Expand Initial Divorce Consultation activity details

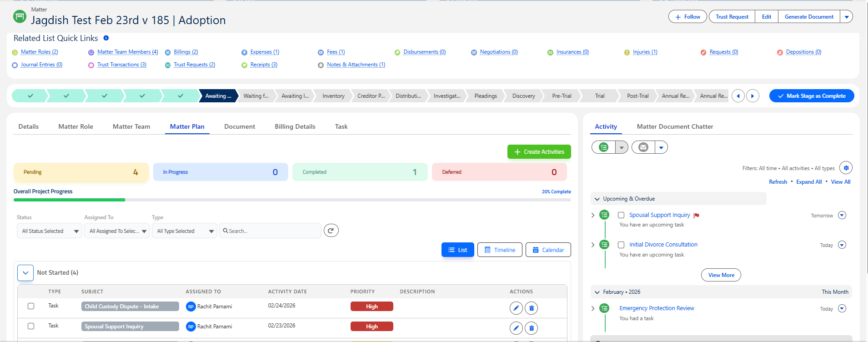593,245
